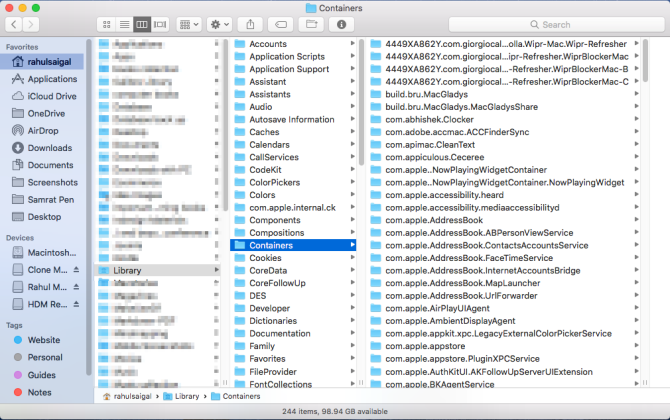
Task: Open AirDrop from the sidebar
Action: click(x=42, y=130)
